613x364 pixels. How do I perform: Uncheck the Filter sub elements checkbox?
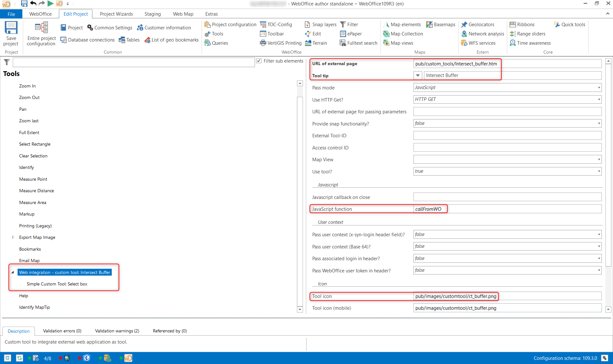[x=259, y=61]
